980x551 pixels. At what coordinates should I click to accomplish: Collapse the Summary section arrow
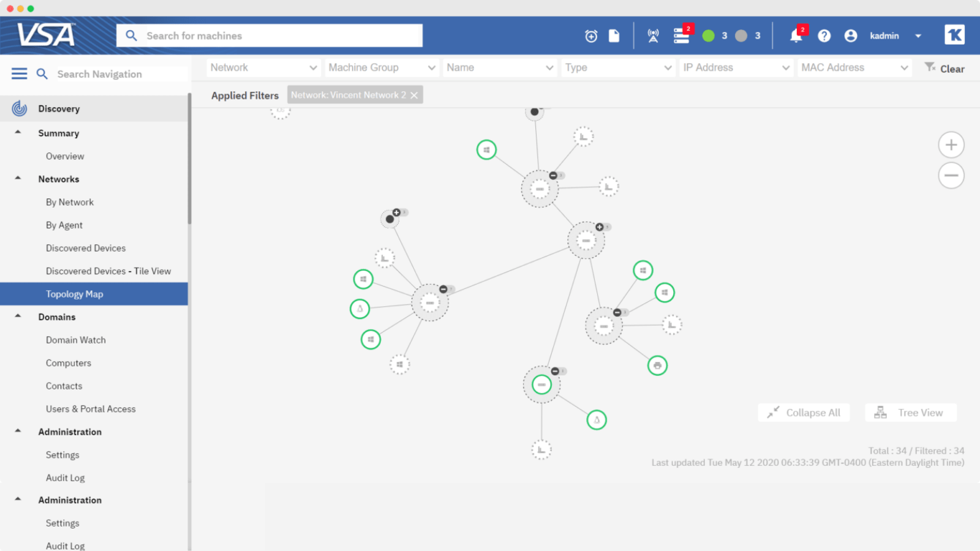pyautogui.click(x=18, y=132)
